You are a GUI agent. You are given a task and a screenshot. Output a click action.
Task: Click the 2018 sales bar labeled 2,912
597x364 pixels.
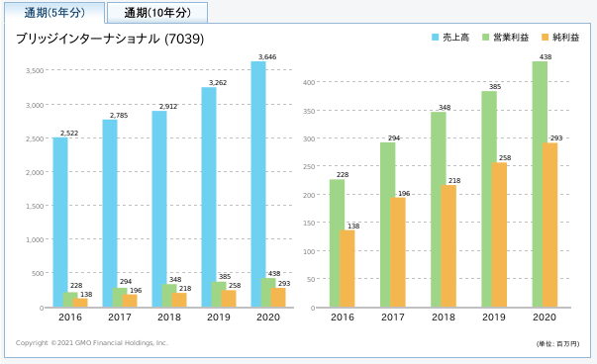(x=159, y=209)
